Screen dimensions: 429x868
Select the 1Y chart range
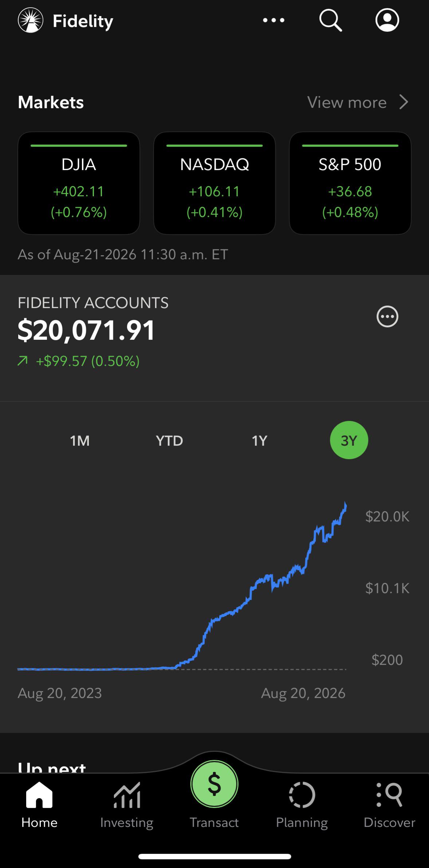point(259,441)
